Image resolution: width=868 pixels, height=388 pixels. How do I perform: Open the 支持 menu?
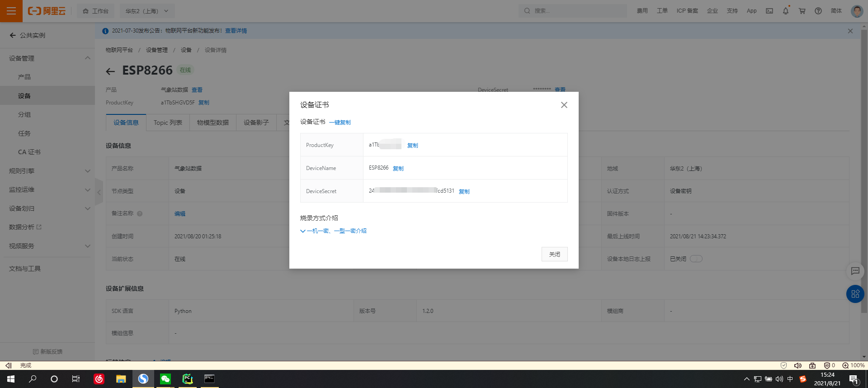(x=732, y=11)
